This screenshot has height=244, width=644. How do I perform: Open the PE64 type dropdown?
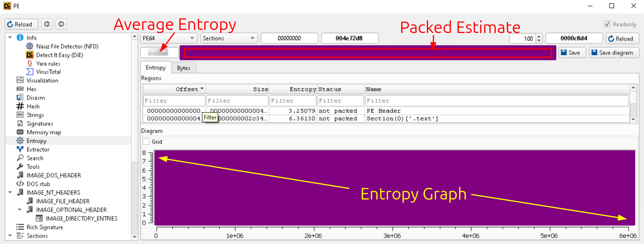click(x=169, y=38)
